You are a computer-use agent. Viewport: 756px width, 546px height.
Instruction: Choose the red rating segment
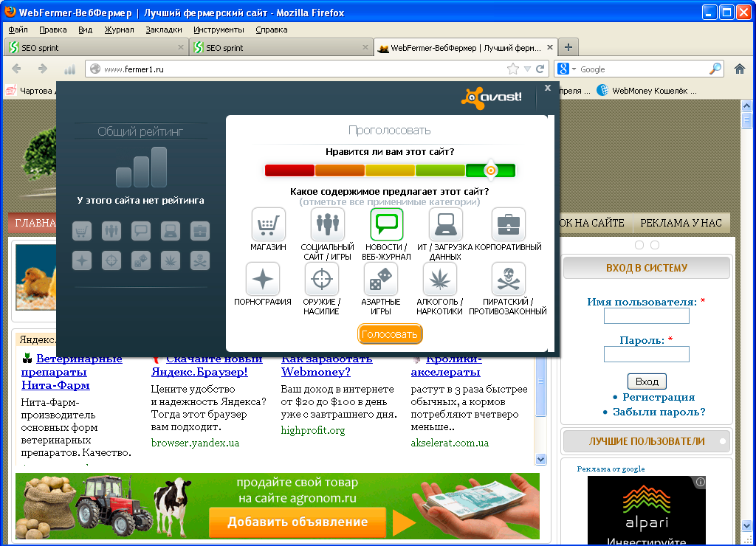[x=289, y=170]
